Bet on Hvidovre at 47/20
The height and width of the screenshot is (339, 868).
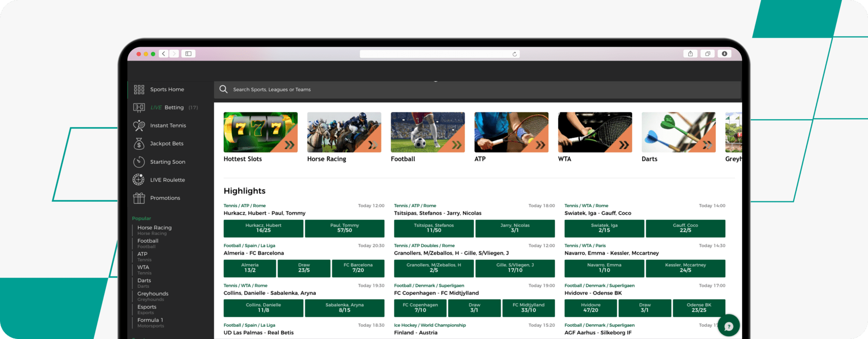pyautogui.click(x=591, y=308)
